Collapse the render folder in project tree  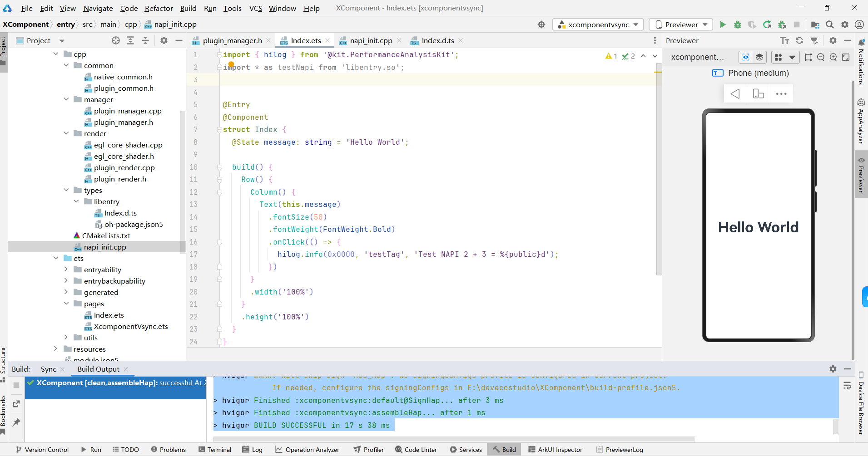(x=66, y=133)
